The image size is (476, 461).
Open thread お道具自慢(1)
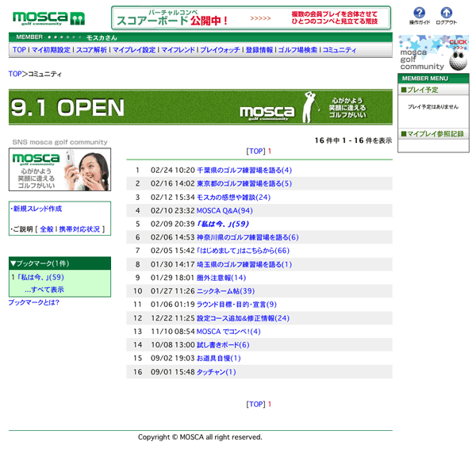[x=219, y=358]
